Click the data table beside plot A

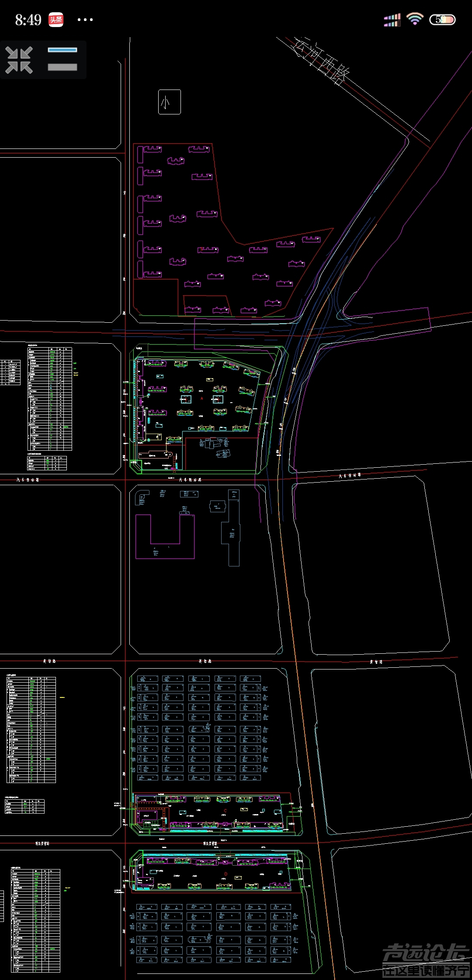(49, 398)
